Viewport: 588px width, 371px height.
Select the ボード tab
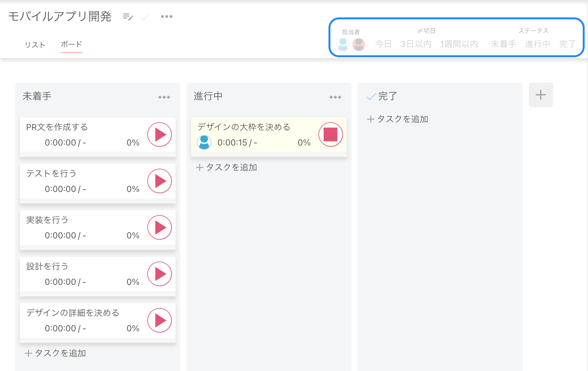pos(71,44)
